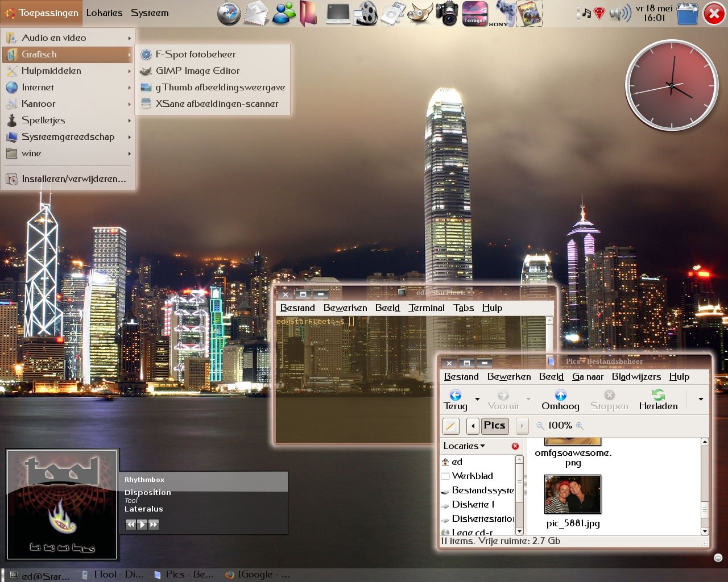Launch Terragen from the top panel

pyautogui.click(x=474, y=14)
